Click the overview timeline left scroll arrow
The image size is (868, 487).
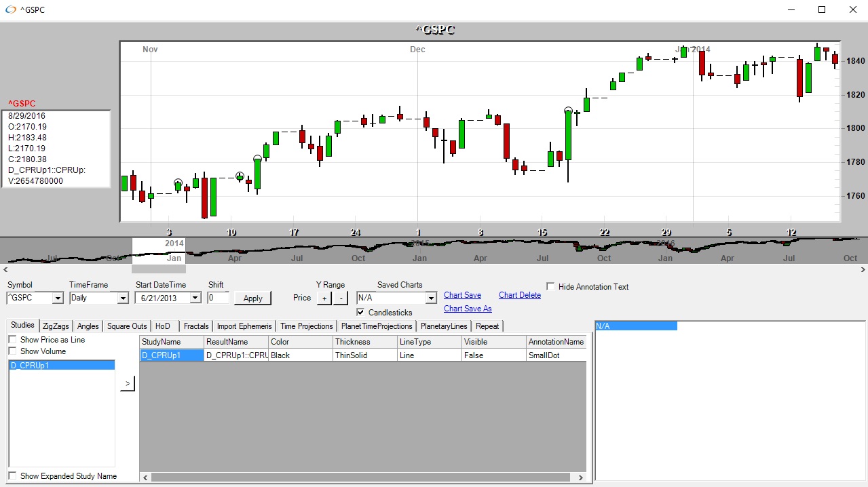(4, 269)
